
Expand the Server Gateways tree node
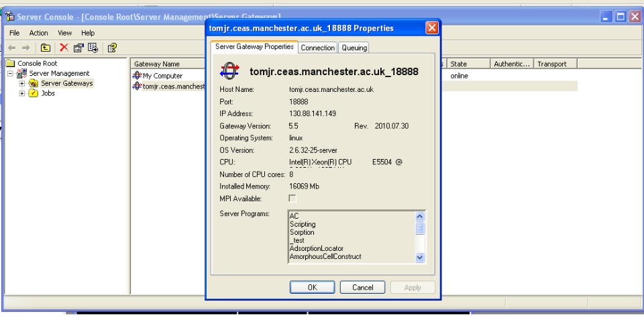(x=22, y=83)
